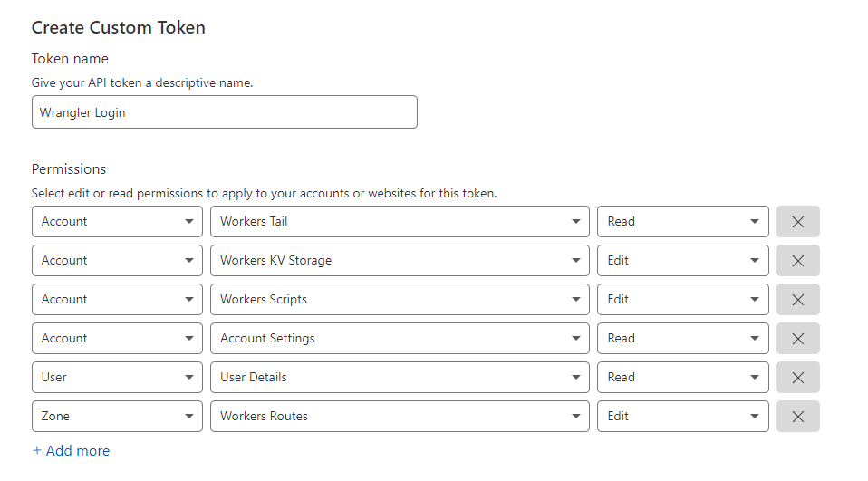Screen dimensions: 868x481
Task: Open the Account Settings permission dropdown
Action: (x=400, y=338)
